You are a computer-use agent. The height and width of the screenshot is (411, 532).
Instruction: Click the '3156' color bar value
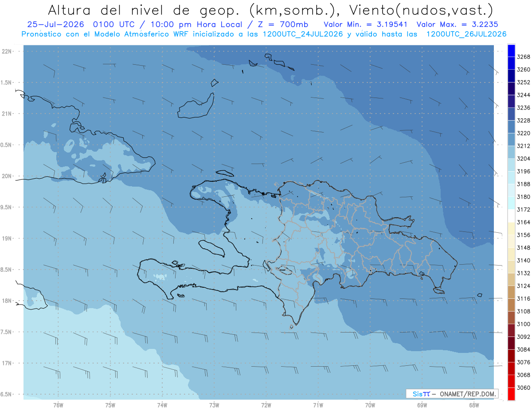[x=524, y=235]
